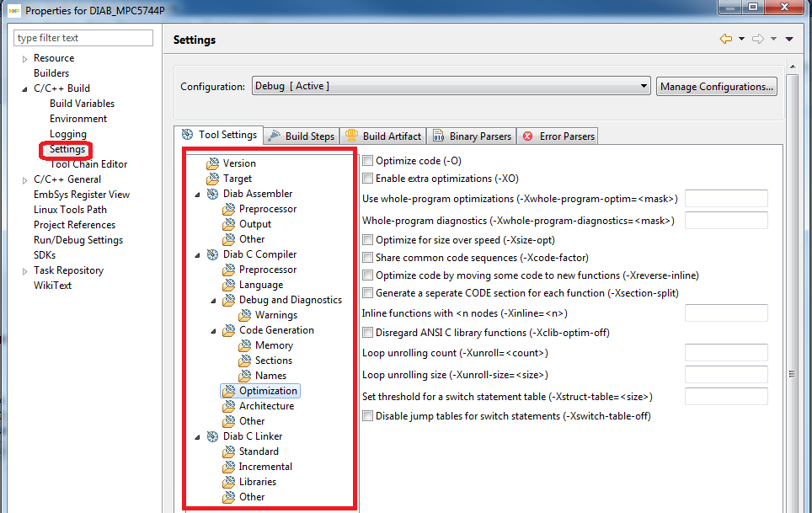
Task: Open the EmbSys Register View page
Action: [82, 195]
